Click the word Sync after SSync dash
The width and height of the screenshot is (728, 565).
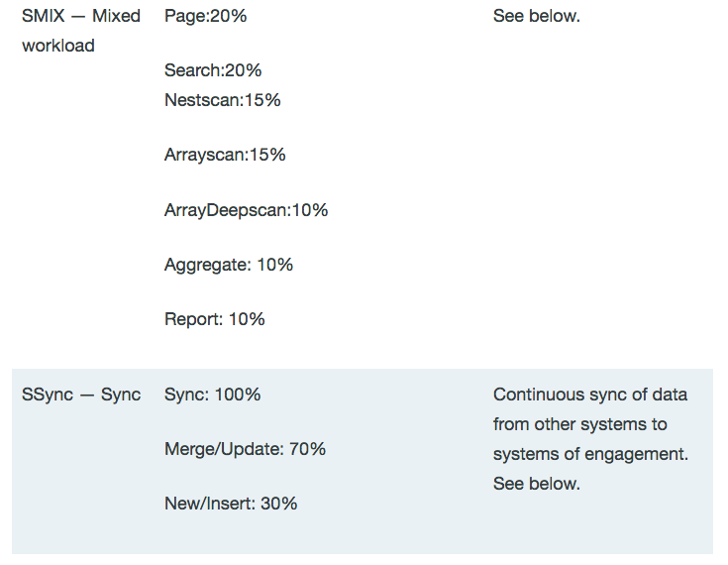(121, 395)
